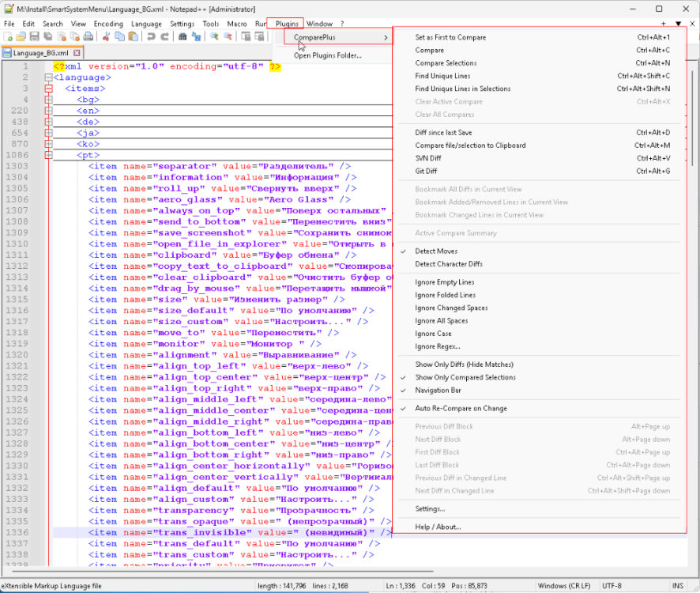
Task: Toggle synchronized vertical scrolling icon
Action: pos(246,36)
